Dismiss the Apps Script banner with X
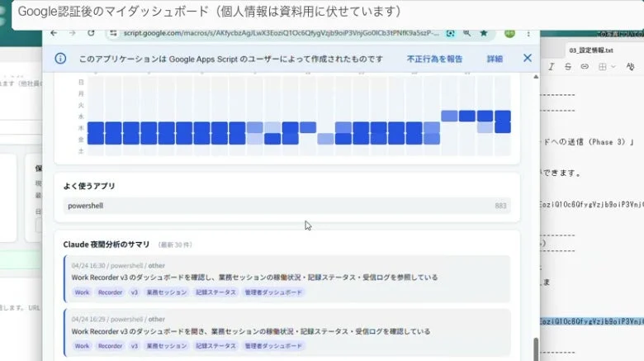 (x=528, y=58)
